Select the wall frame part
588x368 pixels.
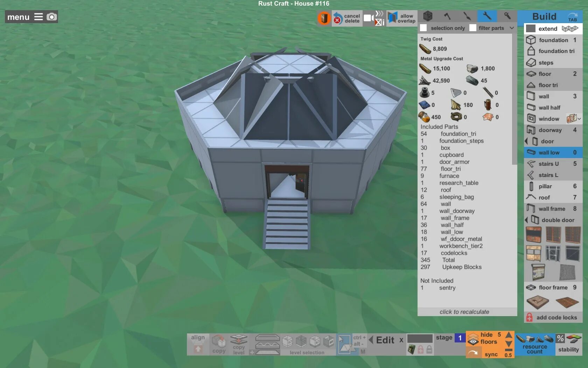553,209
